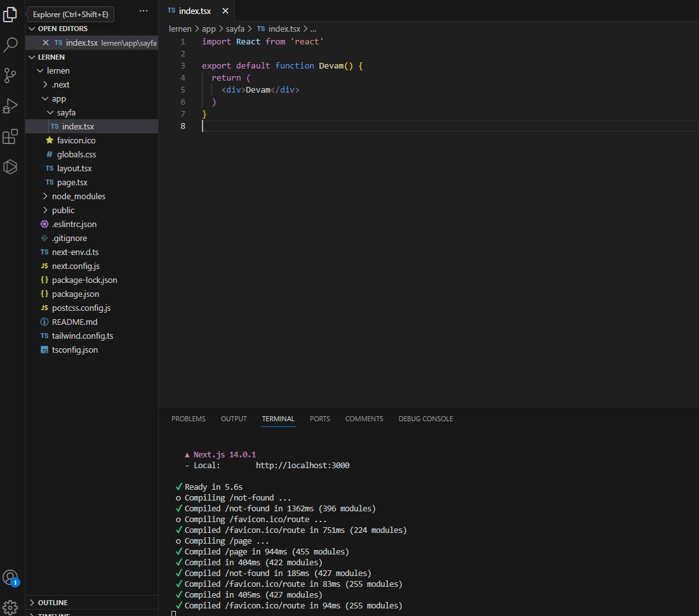
Task: Open page.tsx file
Action: pyautogui.click(x=92, y=182)
